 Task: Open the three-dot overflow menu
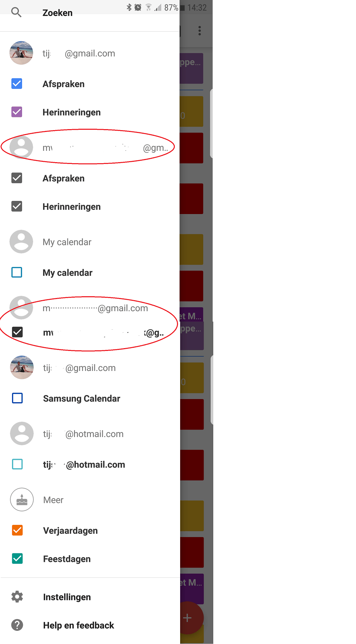point(200,31)
